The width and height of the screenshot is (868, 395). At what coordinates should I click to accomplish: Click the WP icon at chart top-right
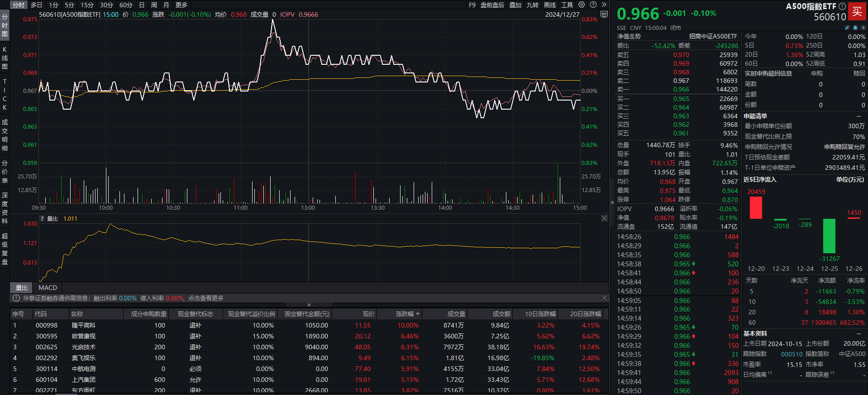(604, 14)
